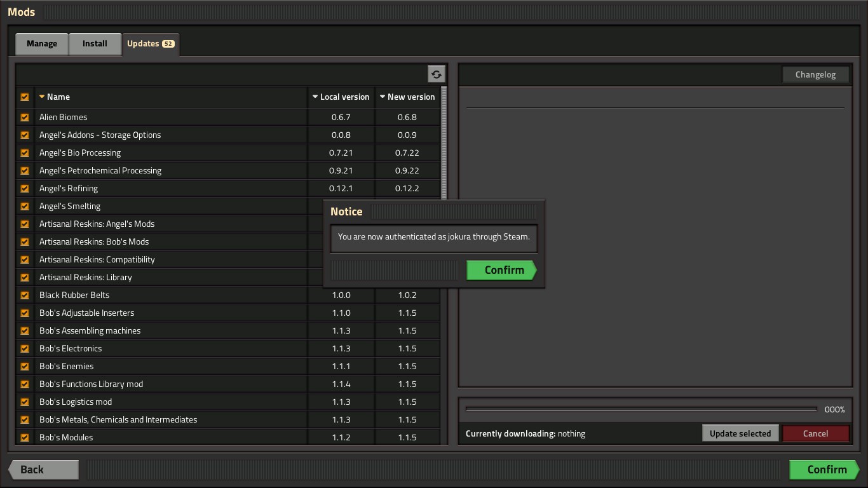Select Artisanal Reskins: Library row
868x488 pixels.
click(x=170, y=278)
